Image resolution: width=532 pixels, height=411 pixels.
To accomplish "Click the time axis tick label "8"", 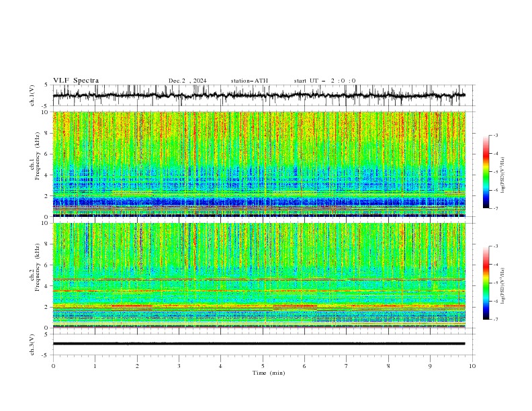I will point(388,366).
